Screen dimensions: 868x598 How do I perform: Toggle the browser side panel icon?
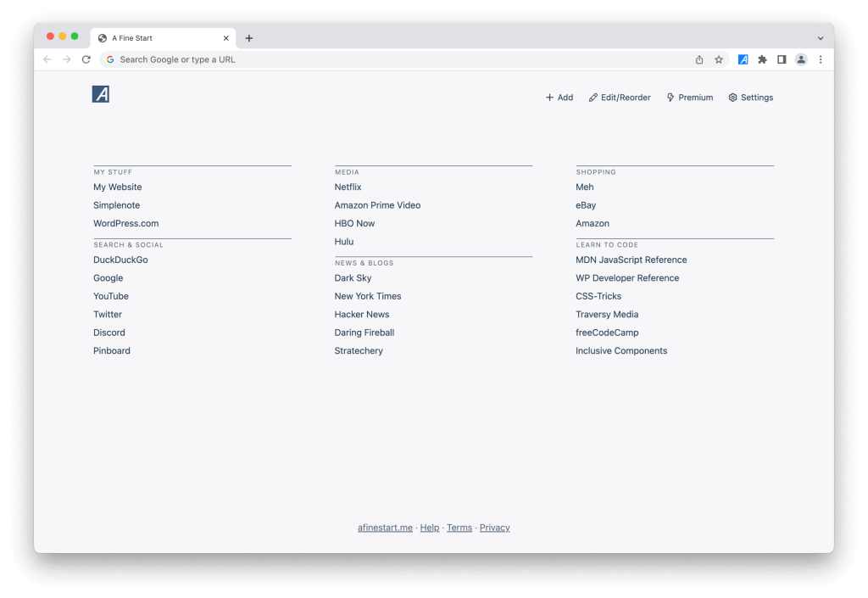point(782,59)
